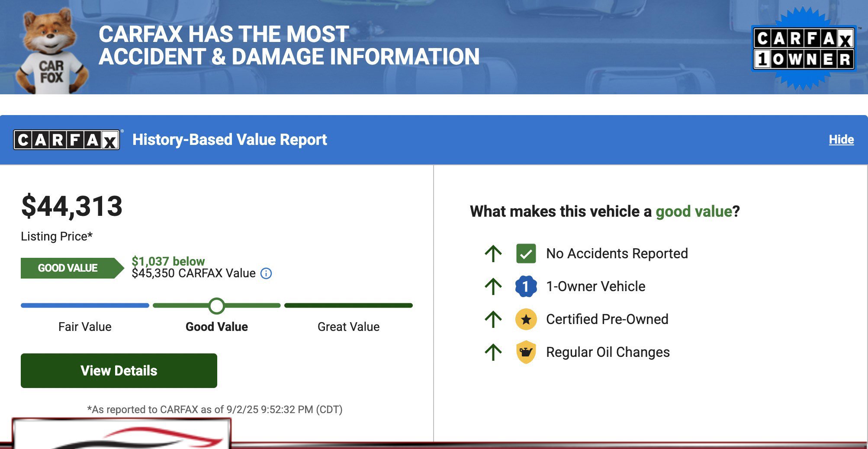The width and height of the screenshot is (868, 449).
Task: Click the Good Value slider marker
Action: pyautogui.click(x=216, y=306)
